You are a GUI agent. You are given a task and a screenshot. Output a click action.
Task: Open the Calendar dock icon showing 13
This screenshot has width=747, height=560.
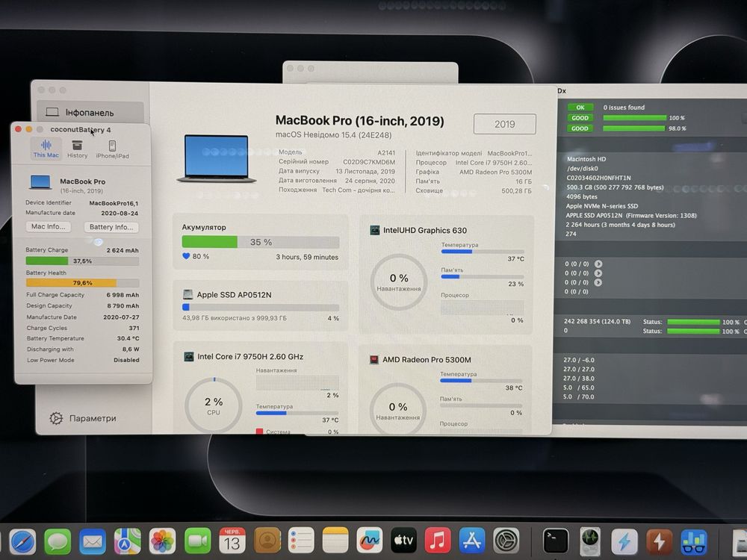[232, 541]
